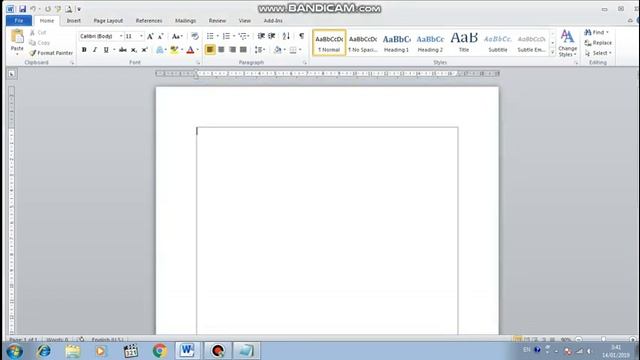Open Google Chrome from the taskbar
Viewport: 640px width, 360px height.
click(x=160, y=351)
